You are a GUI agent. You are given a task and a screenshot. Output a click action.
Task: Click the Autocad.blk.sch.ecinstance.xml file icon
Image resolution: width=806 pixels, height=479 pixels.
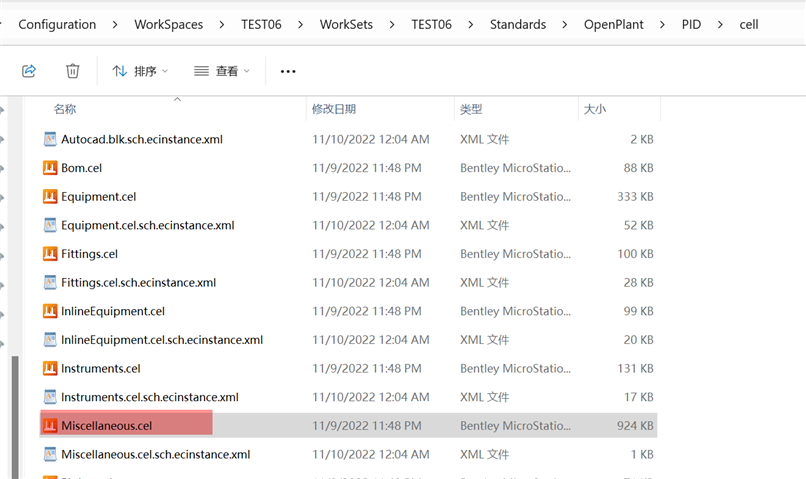tap(50, 139)
